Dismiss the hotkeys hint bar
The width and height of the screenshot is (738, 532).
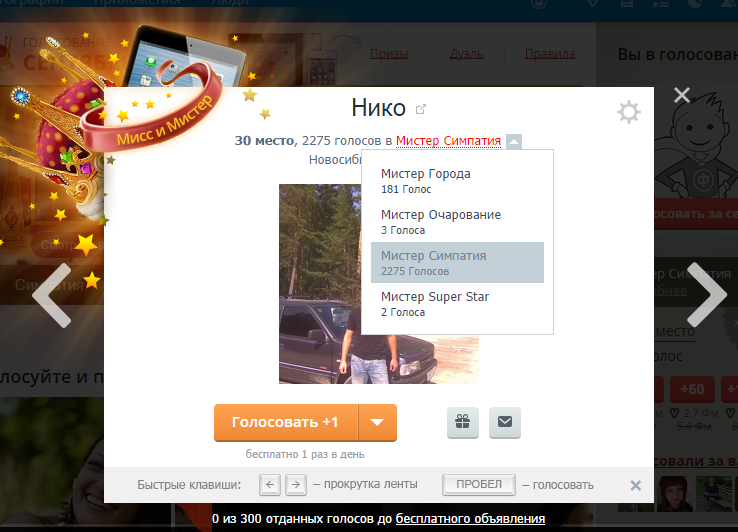click(x=635, y=485)
